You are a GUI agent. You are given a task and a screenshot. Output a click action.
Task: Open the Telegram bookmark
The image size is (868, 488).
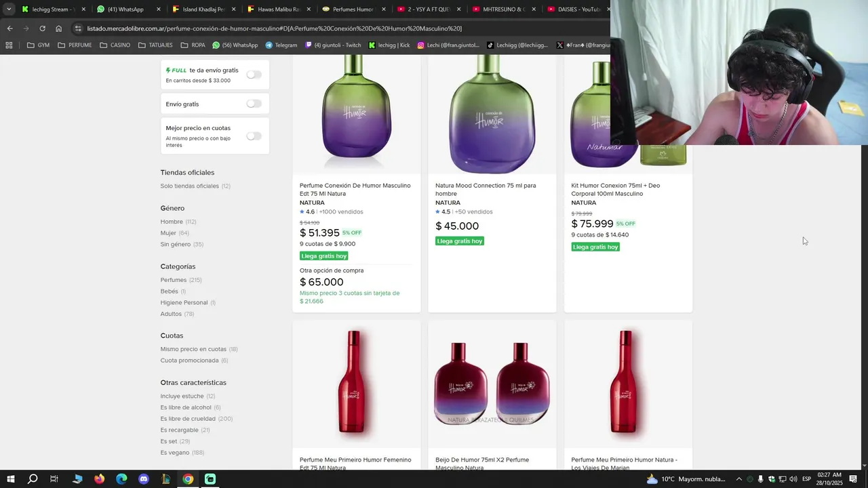coord(281,45)
